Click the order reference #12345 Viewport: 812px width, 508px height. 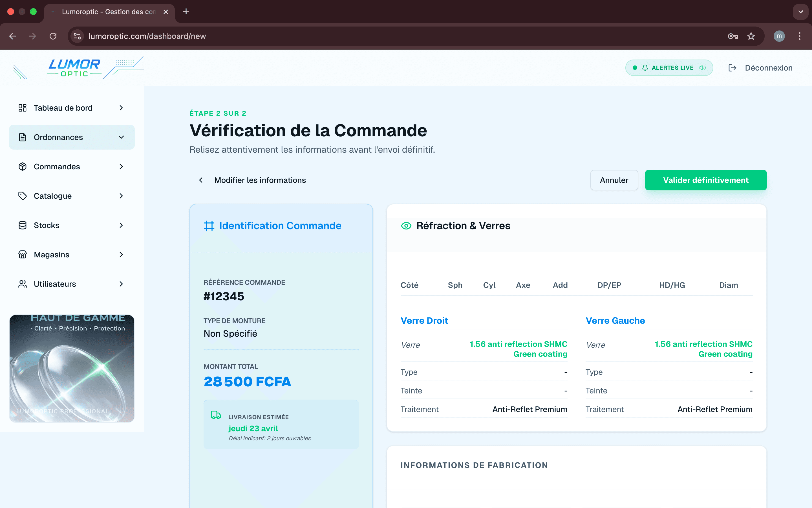pos(224,296)
